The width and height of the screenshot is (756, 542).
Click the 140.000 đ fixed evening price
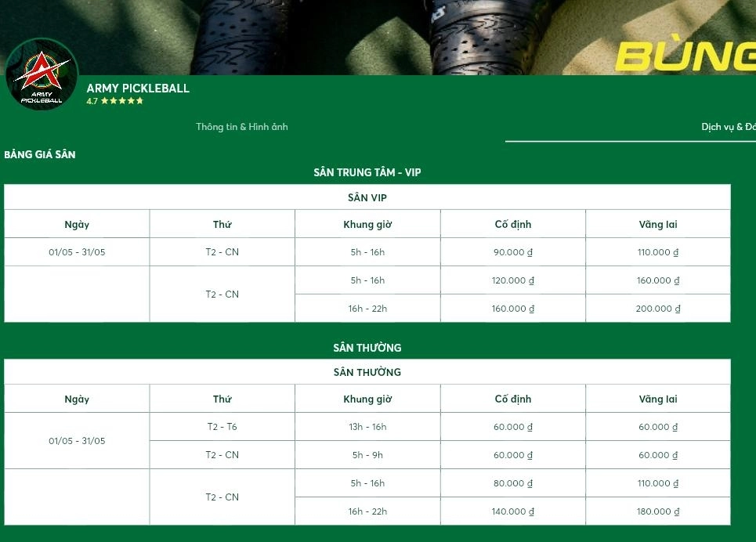[x=513, y=511]
